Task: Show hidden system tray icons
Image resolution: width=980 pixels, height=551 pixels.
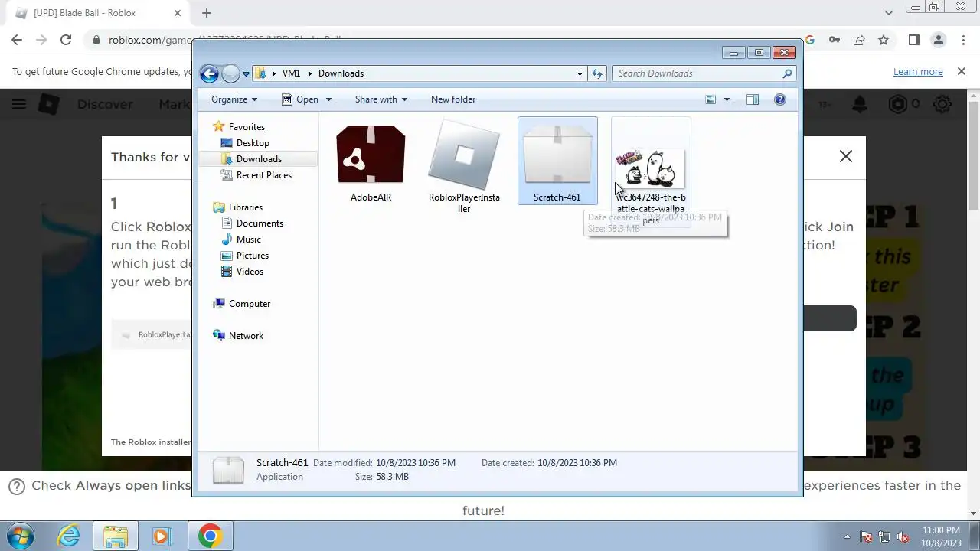Action: point(847,536)
